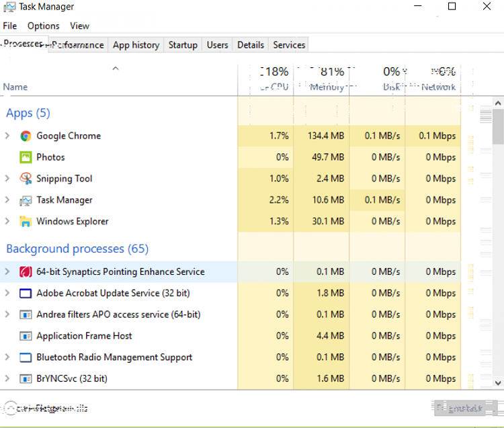This screenshot has height=428, width=504.
Task: Expand the Snipping Tool process group
Action: coord(7,179)
